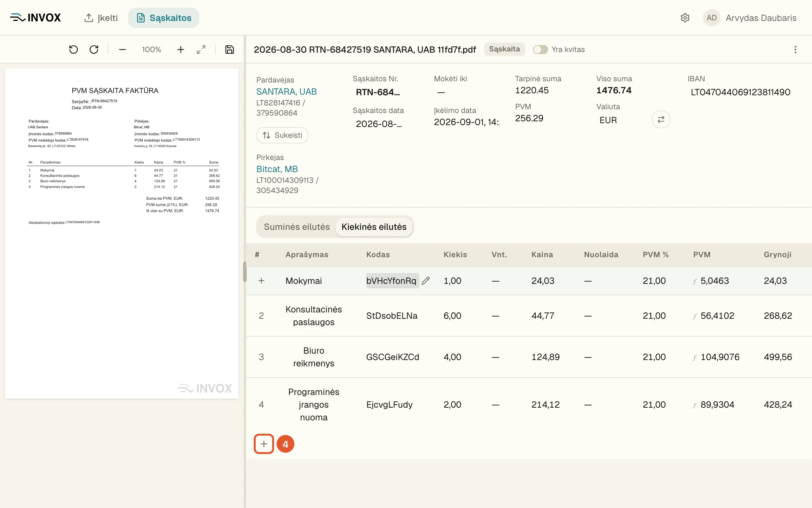Open the Įkelti upload page
This screenshot has width=812, height=508.
tap(101, 18)
